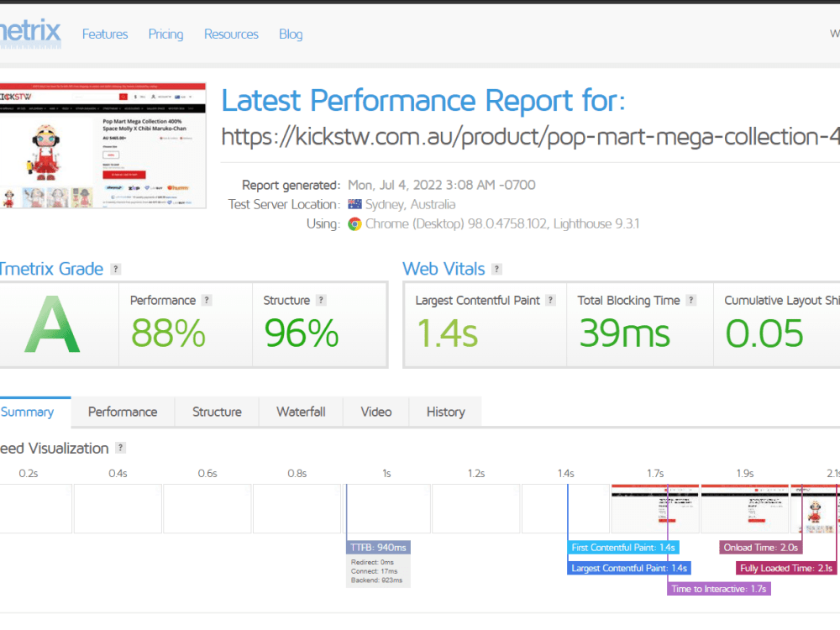Click the Onload Time: 2.0s marker
840x630 pixels.
(x=761, y=548)
